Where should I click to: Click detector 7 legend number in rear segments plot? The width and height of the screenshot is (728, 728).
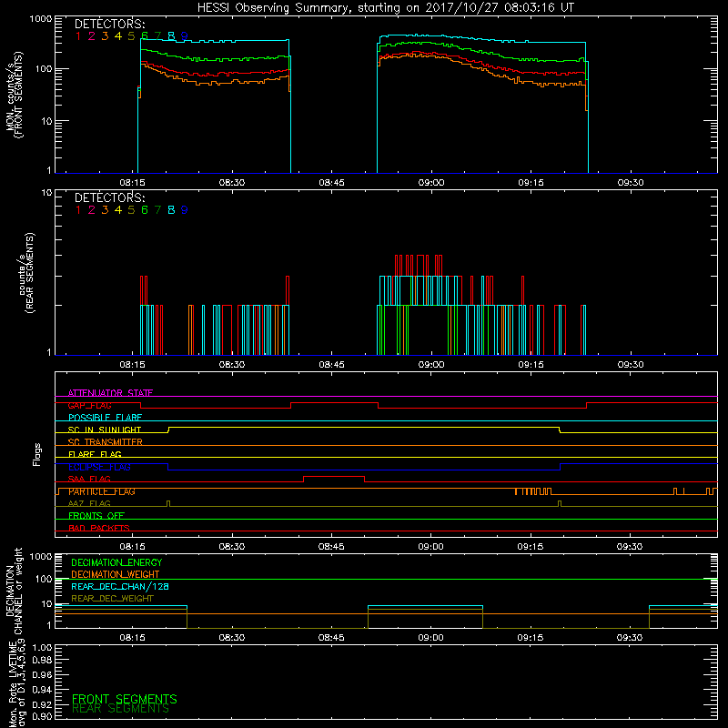click(157, 210)
